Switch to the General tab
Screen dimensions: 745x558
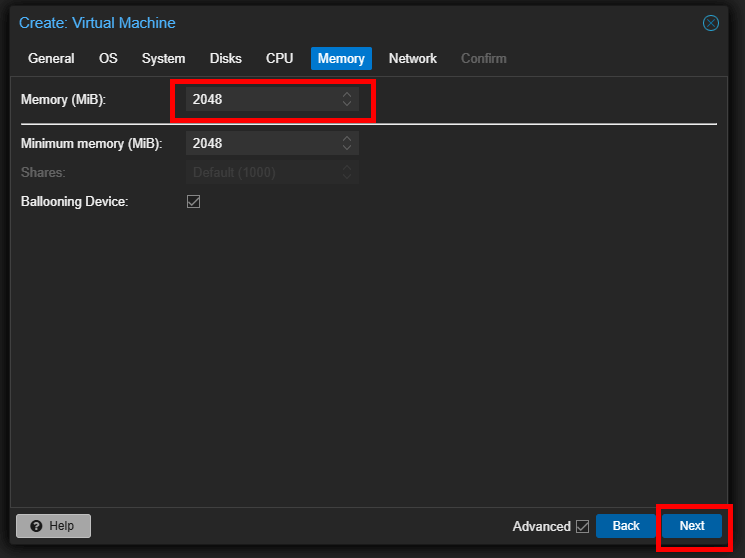click(51, 58)
